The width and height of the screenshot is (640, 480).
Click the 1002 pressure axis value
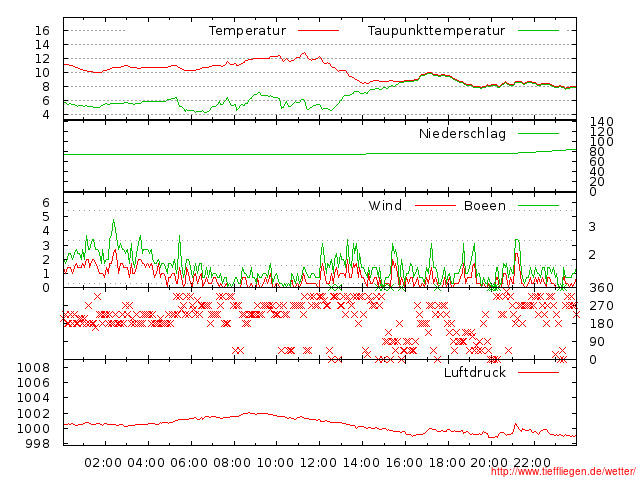[33, 413]
